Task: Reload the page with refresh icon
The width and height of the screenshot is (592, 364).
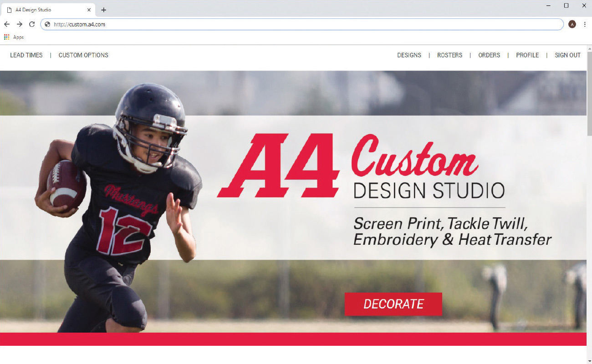Action: click(x=32, y=25)
